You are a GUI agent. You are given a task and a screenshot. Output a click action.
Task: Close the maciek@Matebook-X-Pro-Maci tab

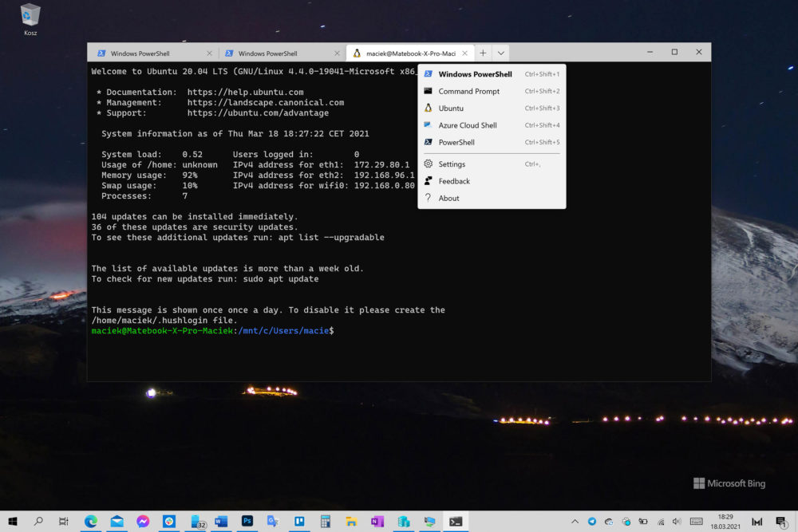coord(464,53)
